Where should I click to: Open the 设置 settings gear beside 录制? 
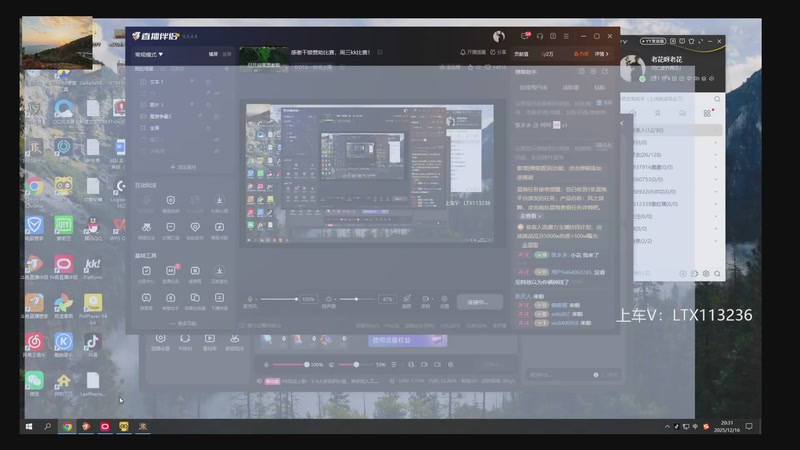point(444,299)
